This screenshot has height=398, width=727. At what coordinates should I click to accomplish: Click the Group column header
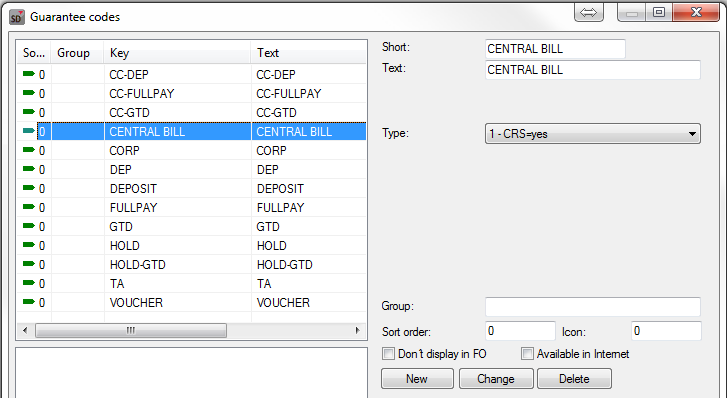click(78, 53)
